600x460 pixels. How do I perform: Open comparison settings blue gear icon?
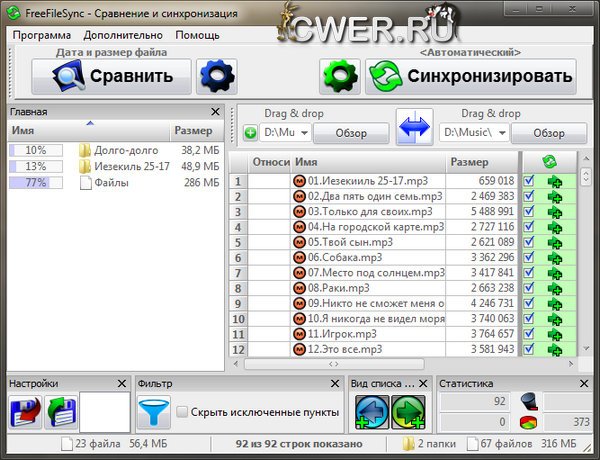(216, 75)
